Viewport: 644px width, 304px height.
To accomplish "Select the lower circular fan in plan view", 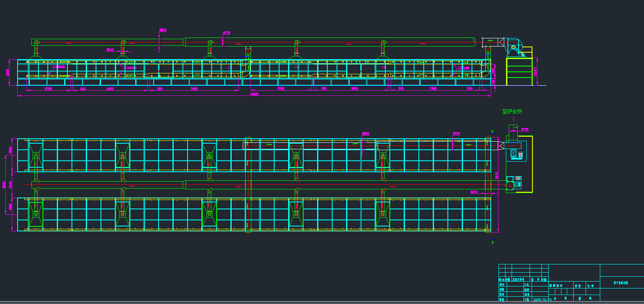I will click(510, 186).
